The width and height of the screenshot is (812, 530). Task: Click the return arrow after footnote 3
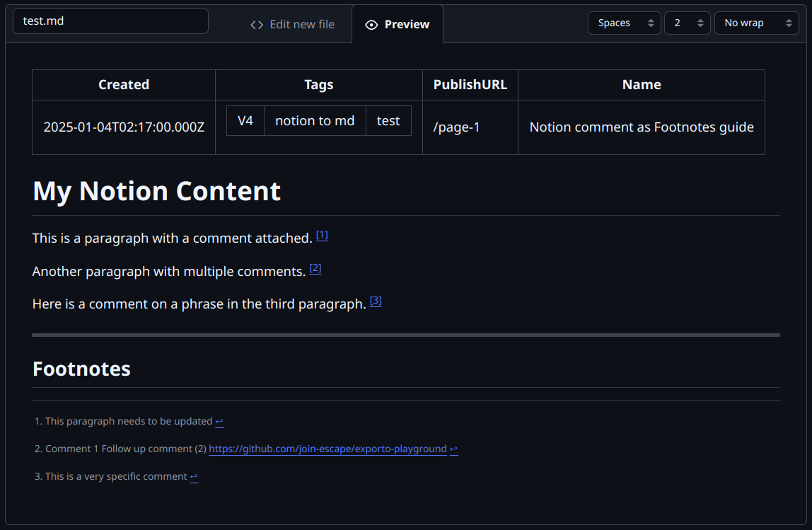tap(193, 476)
